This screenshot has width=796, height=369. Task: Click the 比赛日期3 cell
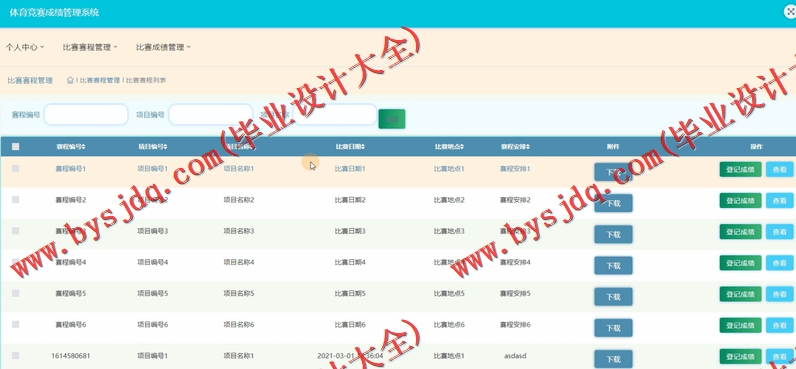tap(350, 231)
